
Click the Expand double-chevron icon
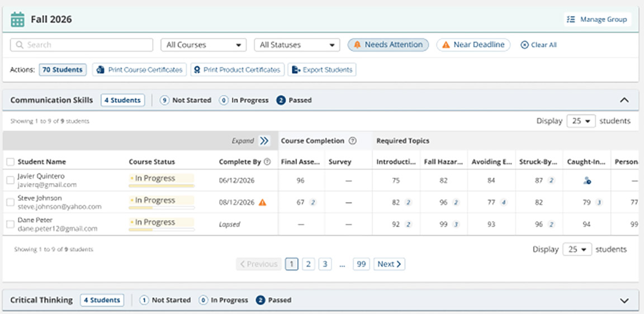[x=264, y=141]
